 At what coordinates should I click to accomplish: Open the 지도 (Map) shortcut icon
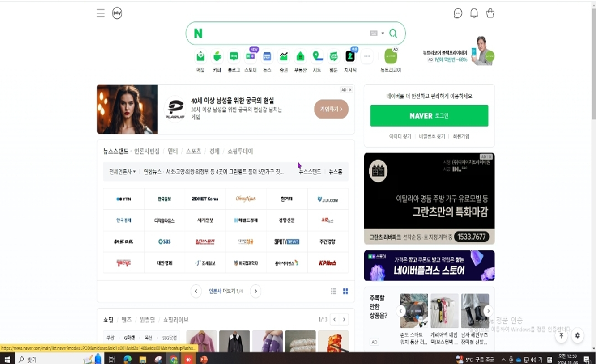[317, 56]
